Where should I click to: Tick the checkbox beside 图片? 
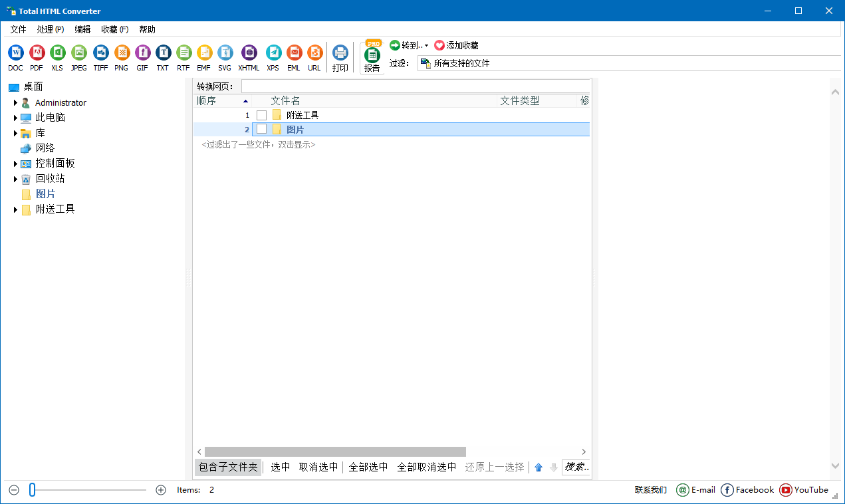(261, 129)
